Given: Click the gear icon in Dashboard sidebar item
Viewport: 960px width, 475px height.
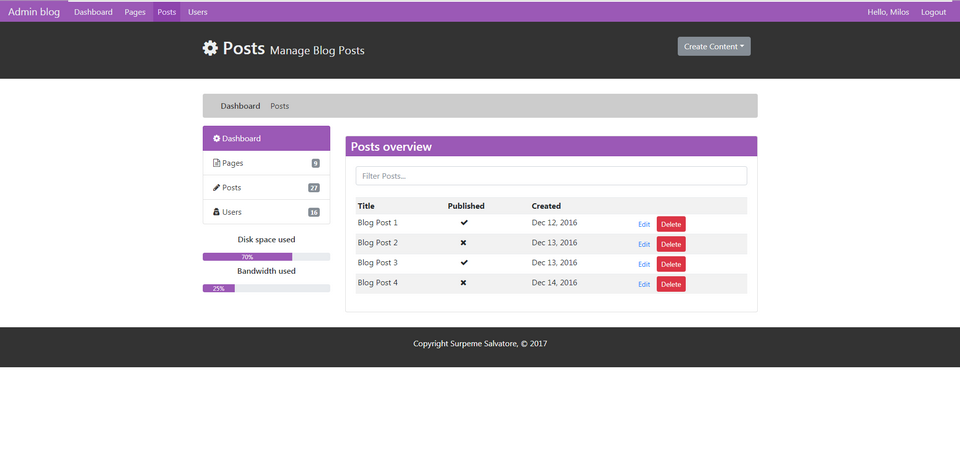Looking at the screenshot, I should tap(217, 138).
